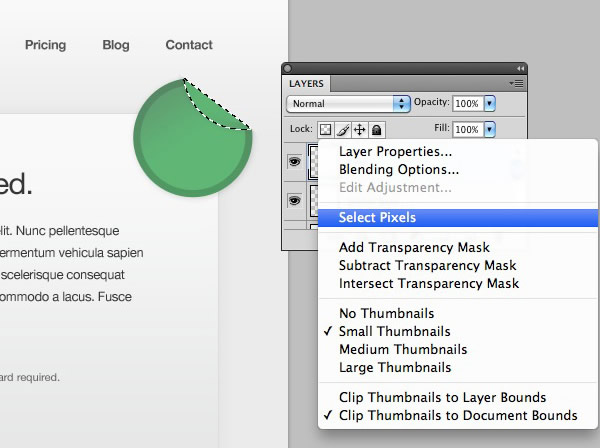600x448 pixels.
Task: Choose Blending Options... from context menu
Action: tap(458, 169)
